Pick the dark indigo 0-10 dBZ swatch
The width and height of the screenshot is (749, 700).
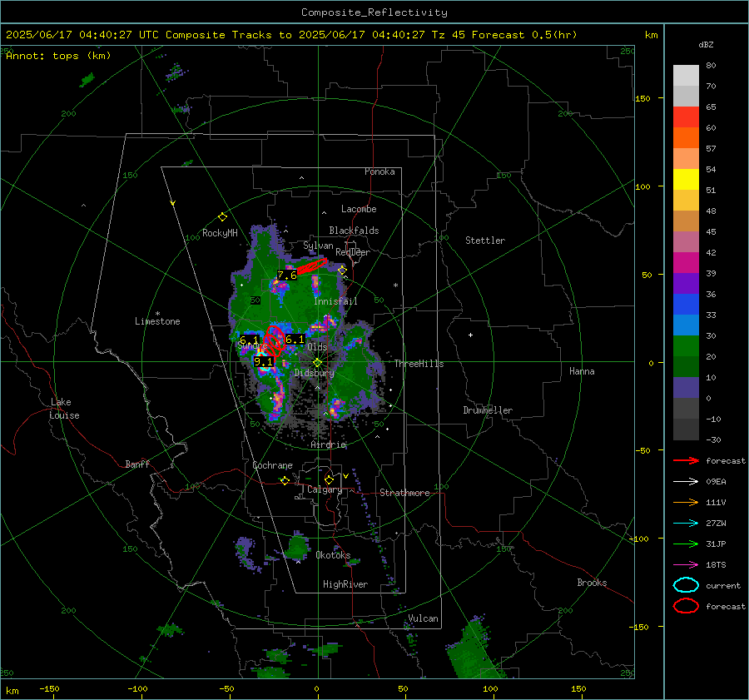tap(686, 388)
